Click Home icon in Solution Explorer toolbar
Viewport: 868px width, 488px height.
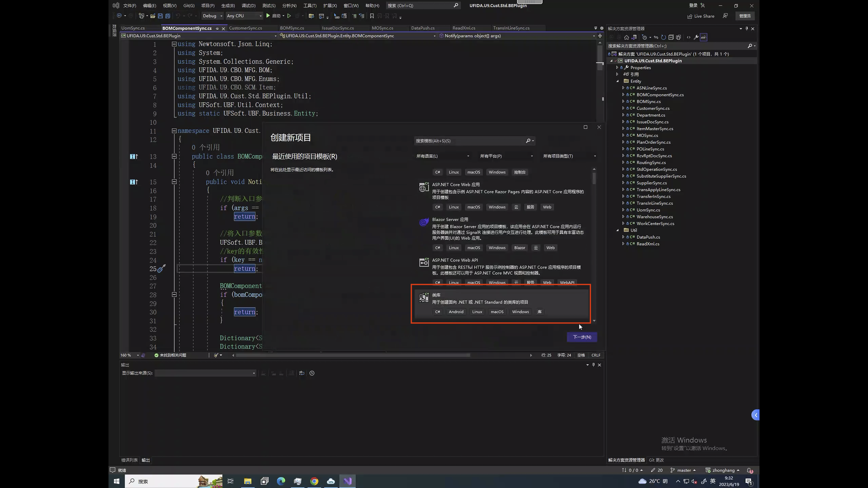coord(626,37)
